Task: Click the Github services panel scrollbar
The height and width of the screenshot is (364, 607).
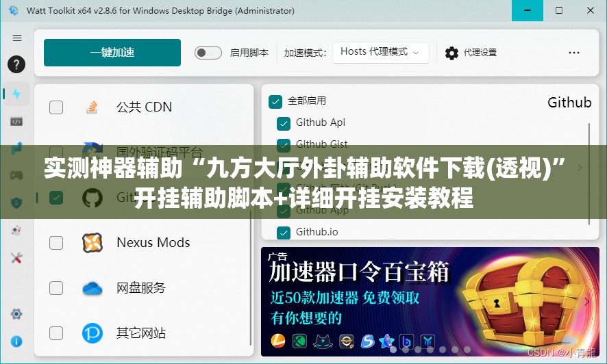Action: [x=589, y=174]
